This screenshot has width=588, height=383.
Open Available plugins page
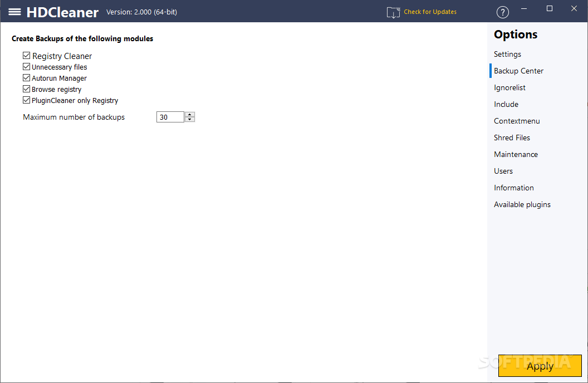pos(522,205)
